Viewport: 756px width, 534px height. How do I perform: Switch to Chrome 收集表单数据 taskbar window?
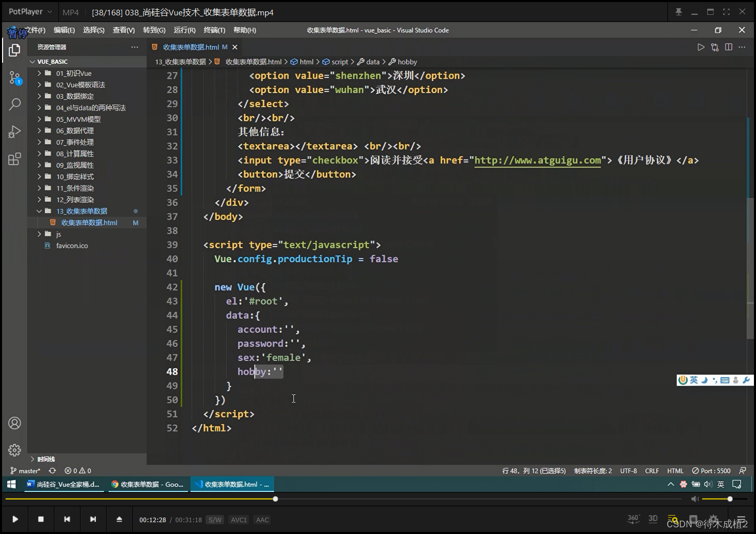pos(148,484)
